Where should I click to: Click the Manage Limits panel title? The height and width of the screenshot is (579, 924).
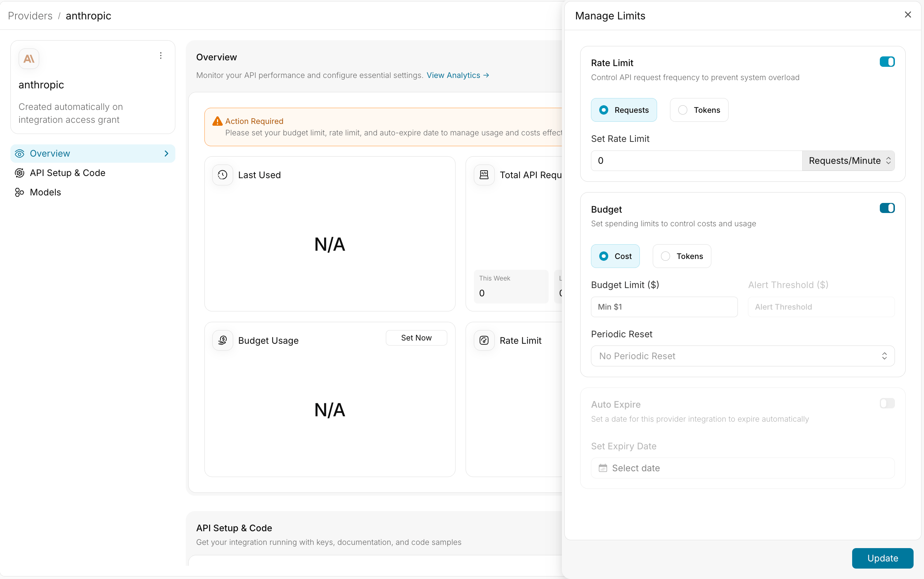(x=610, y=16)
